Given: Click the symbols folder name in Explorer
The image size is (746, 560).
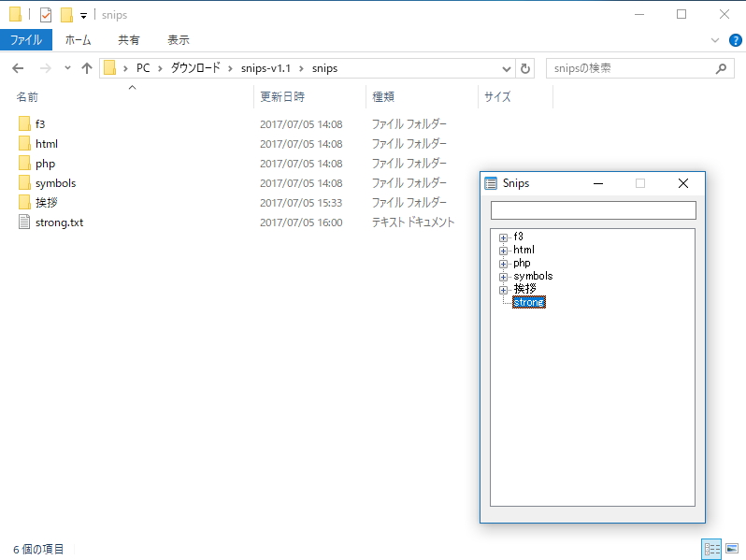Looking at the screenshot, I should pos(56,183).
